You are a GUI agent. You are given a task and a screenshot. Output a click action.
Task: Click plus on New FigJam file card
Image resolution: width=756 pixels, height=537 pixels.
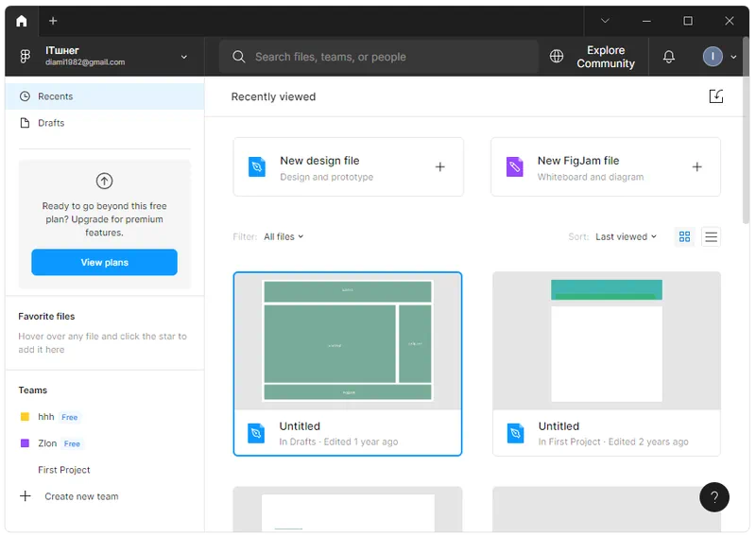[696, 167]
